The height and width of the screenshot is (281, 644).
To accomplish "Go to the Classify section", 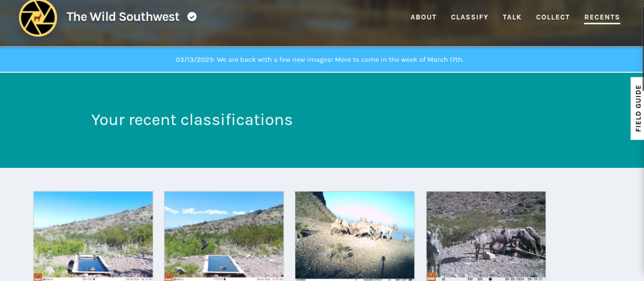I will click(469, 17).
